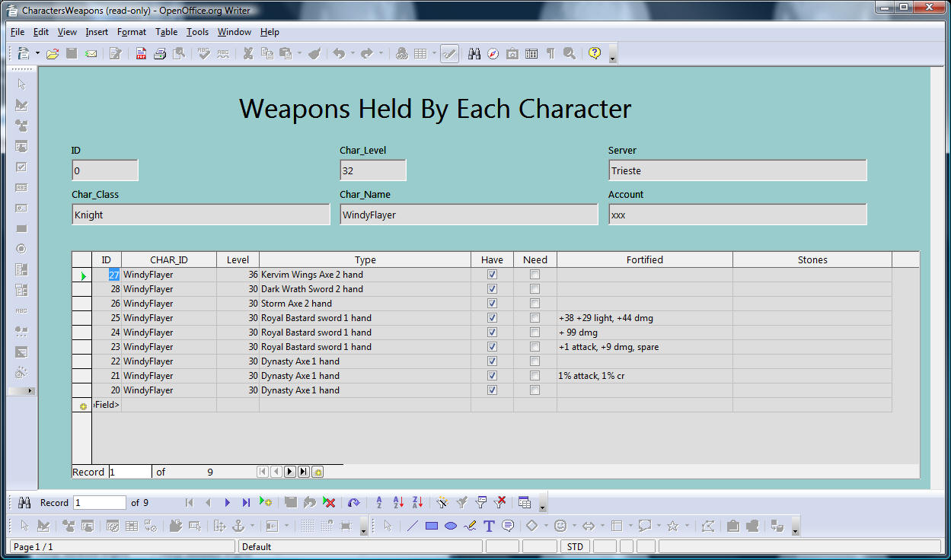This screenshot has width=951, height=560.
Task: Click the Char_Name input field
Action: coord(468,215)
